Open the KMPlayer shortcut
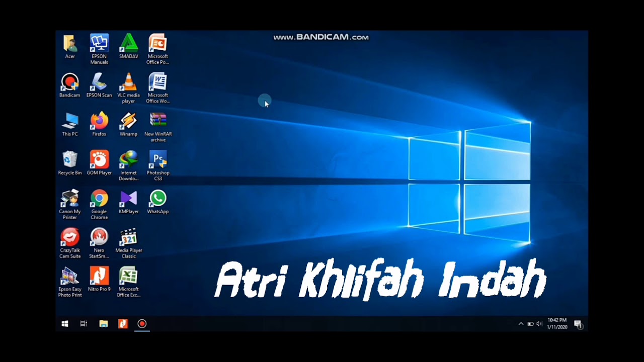This screenshot has height=362, width=644. click(x=128, y=202)
